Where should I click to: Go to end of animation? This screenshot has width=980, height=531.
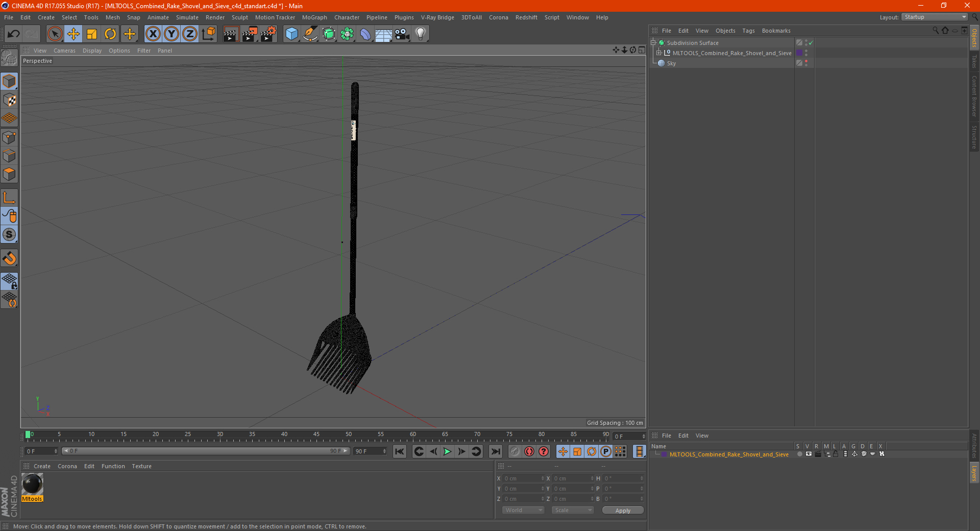click(495, 451)
